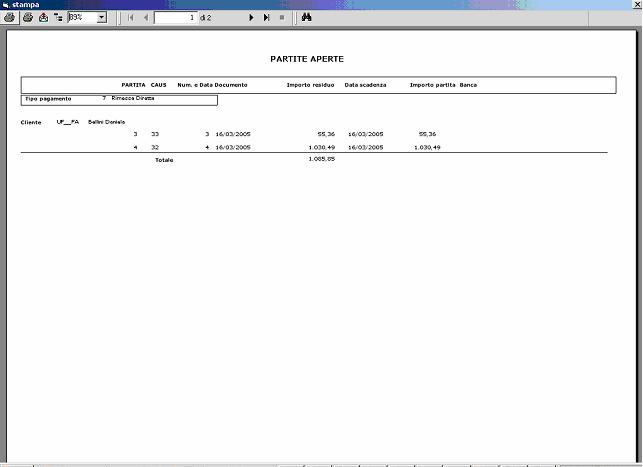
Task: Click the Tipo pagamento label
Action: pos(48,99)
